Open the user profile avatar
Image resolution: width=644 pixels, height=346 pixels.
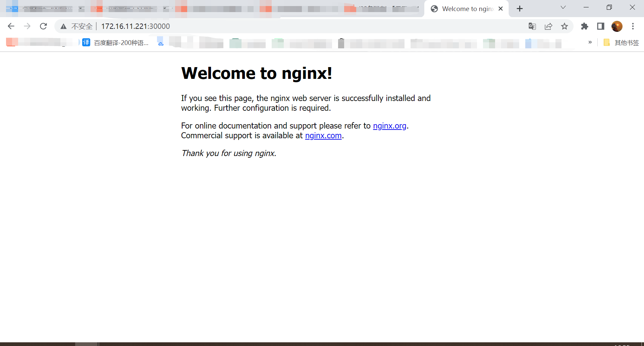(x=617, y=26)
